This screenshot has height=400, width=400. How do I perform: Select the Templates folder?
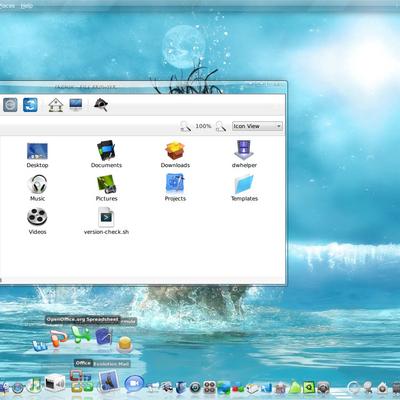coord(244,188)
